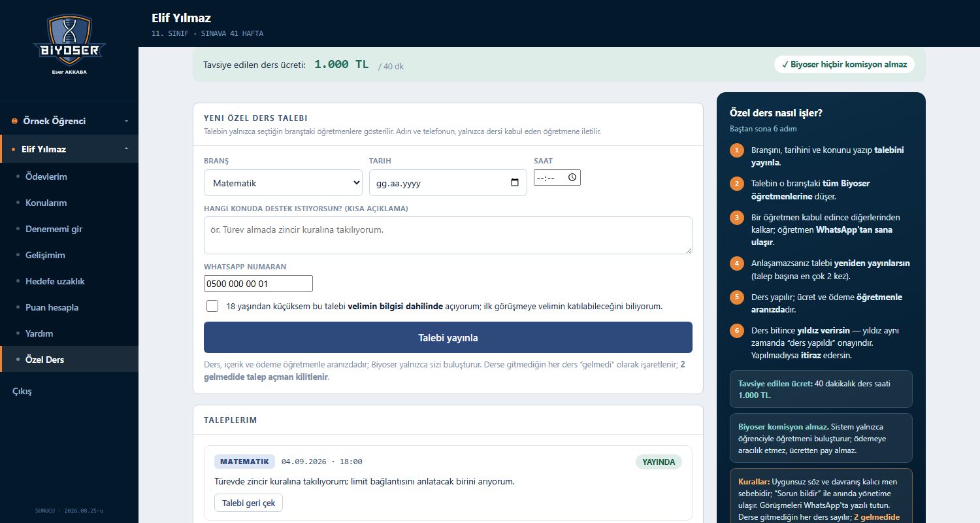This screenshot has width=980, height=523.
Task: Click the '04.09.2026 · 18:00' request date
Action: (322, 462)
